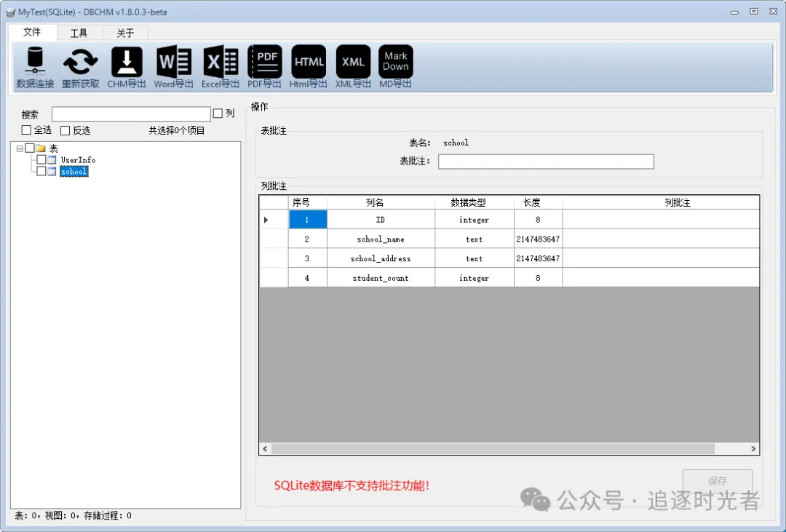Open the 关于 tab
The height and width of the screenshot is (532, 786).
125,33
